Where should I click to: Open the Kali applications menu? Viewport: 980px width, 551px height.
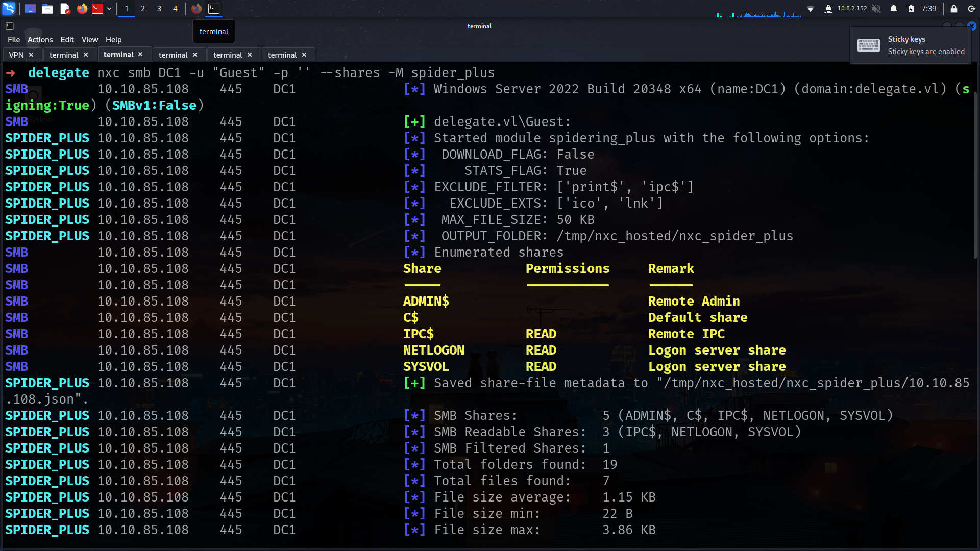pos(9,8)
